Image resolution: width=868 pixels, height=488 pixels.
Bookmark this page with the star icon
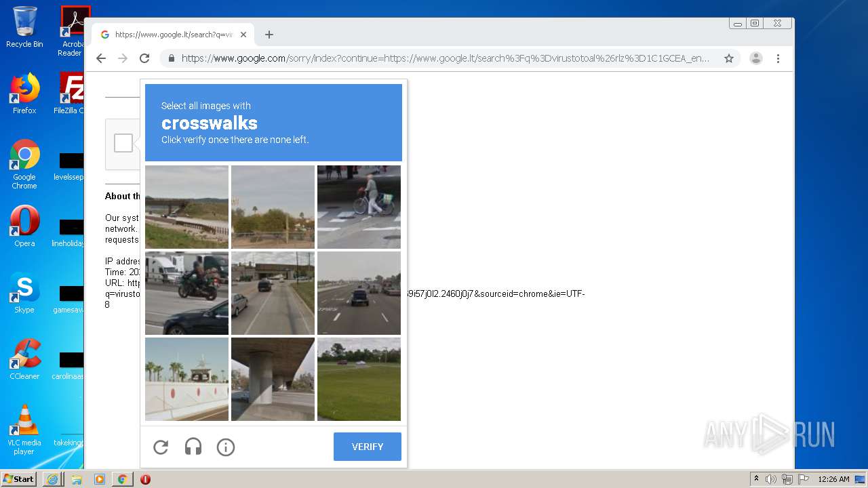[729, 58]
